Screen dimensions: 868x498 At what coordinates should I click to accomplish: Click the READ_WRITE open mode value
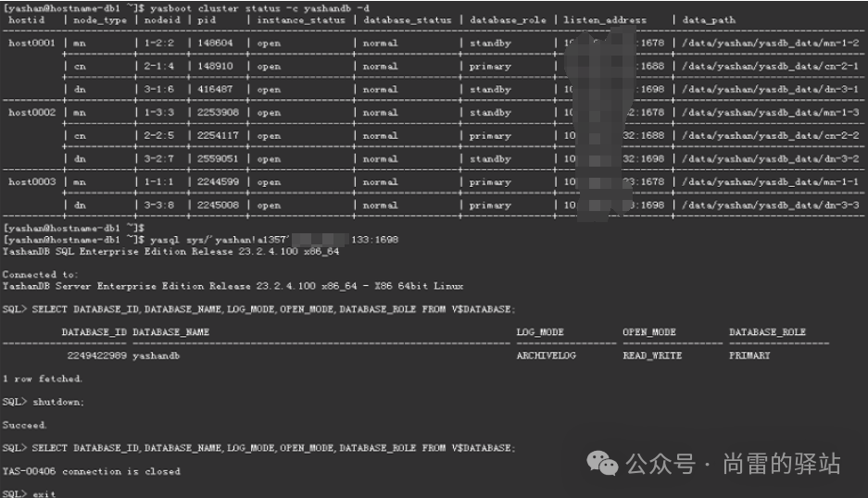(x=652, y=355)
